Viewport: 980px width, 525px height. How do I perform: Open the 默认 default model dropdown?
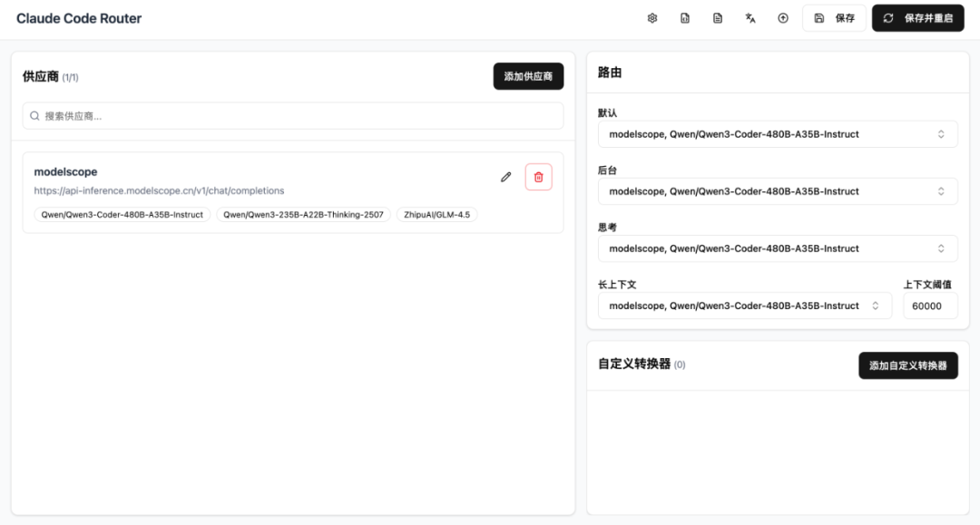click(x=777, y=134)
